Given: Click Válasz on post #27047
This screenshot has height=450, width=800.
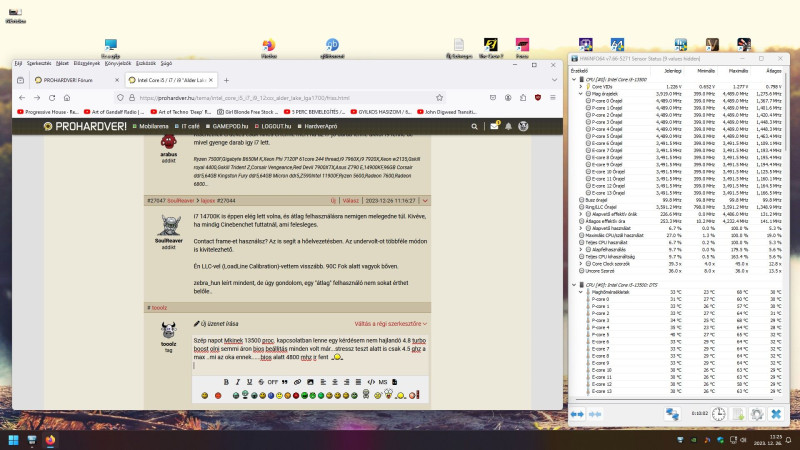Looking at the screenshot, I should 351,201.
